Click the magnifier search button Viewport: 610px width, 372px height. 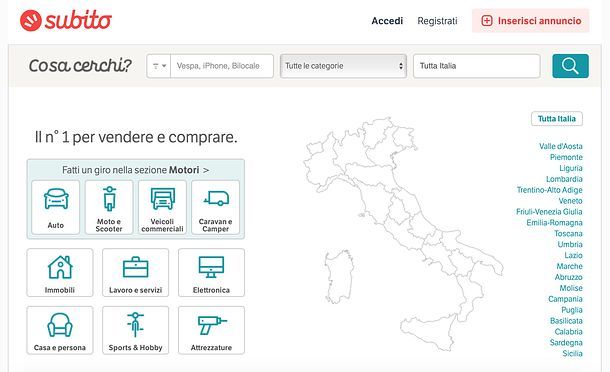click(x=570, y=66)
